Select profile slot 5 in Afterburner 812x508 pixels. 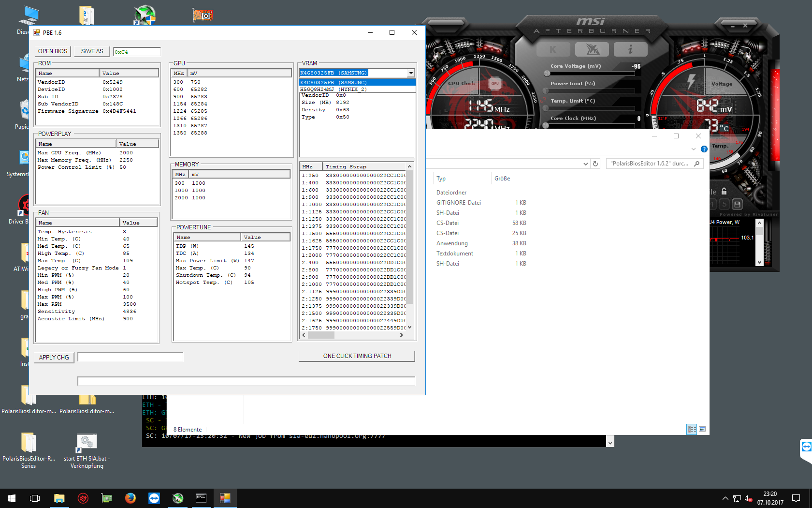(x=725, y=204)
